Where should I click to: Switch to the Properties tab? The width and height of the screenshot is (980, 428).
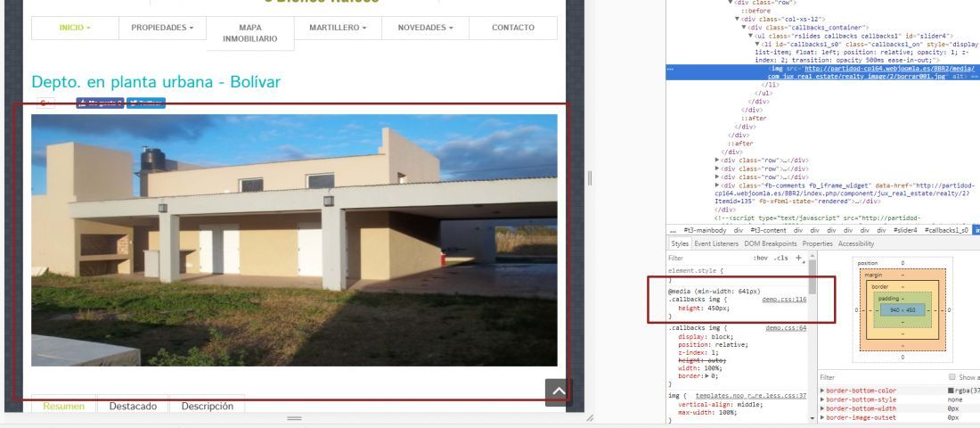point(818,243)
